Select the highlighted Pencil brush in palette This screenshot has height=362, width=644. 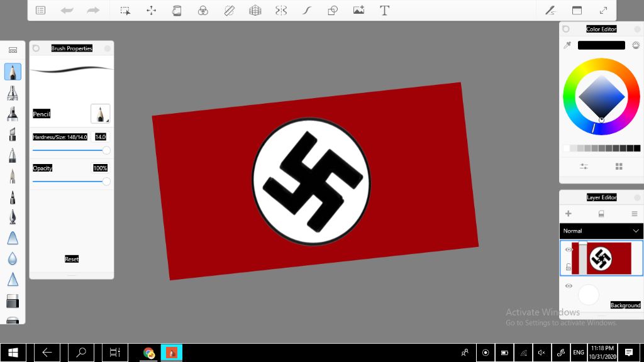pyautogui.click(x=13, y=72)
